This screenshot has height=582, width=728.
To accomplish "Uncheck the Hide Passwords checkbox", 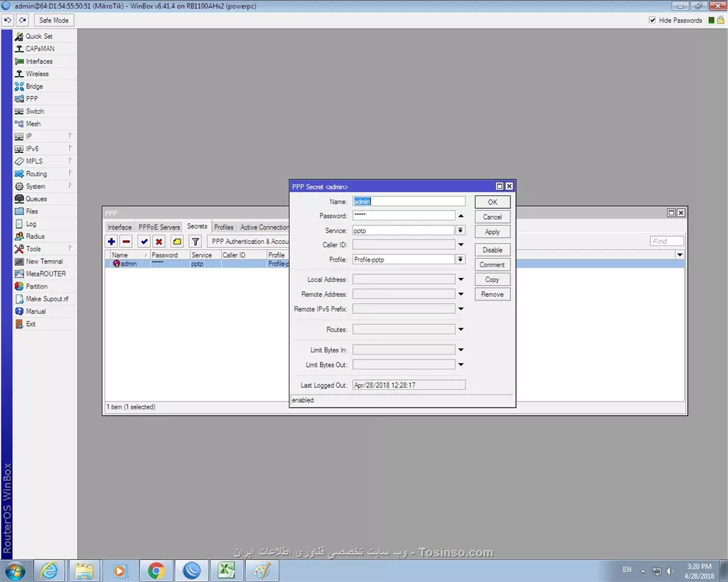I will (653, 21).
